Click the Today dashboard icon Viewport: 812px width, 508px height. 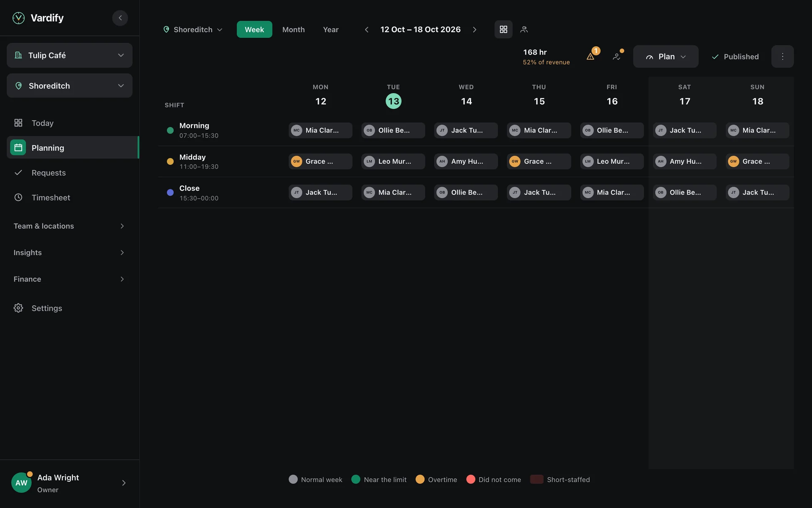click(x=18, y=123)
